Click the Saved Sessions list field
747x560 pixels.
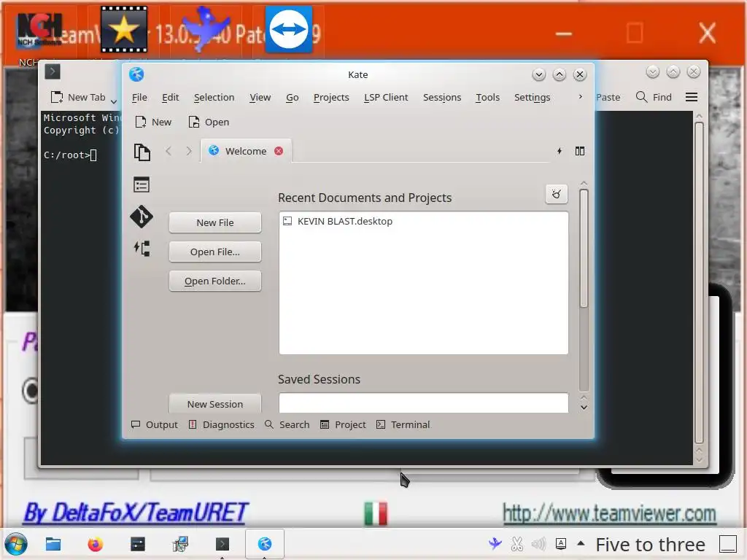[x=423, y=402]
